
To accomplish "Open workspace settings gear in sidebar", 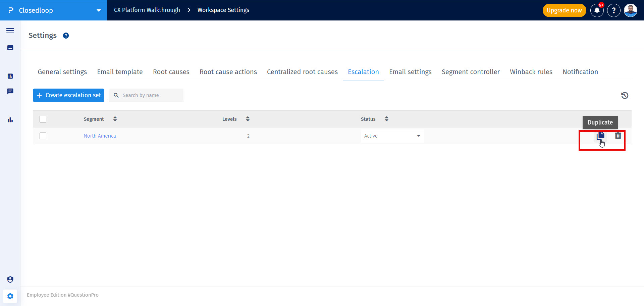I will click(x=10, y=296).
